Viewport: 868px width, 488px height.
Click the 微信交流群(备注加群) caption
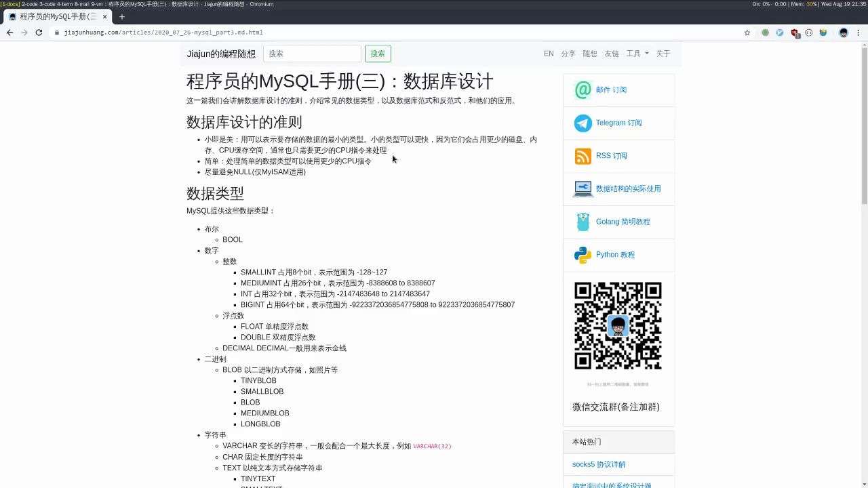pyautogui.click(x=616, y=407)
